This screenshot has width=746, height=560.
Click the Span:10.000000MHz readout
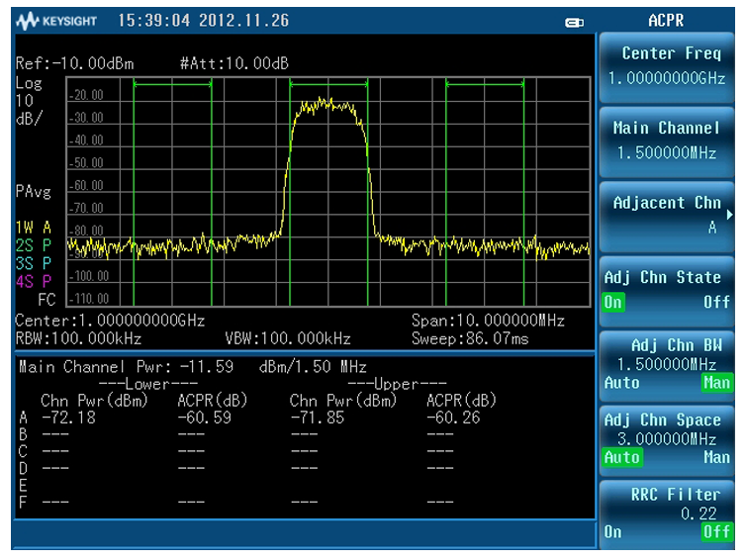tap(488, 321)
